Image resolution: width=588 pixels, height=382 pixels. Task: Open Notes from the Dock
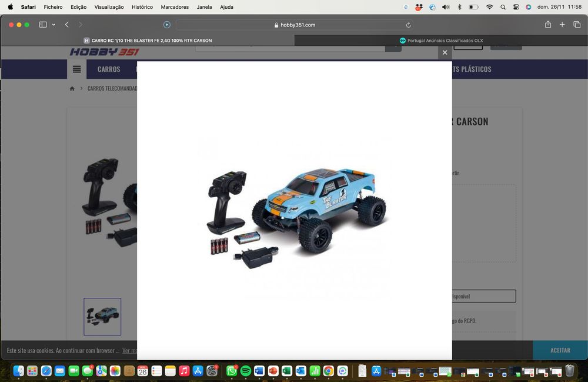[x=171, y=371]
